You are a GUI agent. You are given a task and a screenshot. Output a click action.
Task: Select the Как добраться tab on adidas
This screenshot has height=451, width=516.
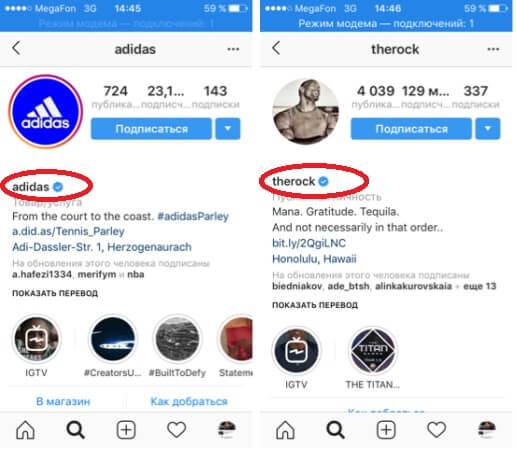[189, 401]
